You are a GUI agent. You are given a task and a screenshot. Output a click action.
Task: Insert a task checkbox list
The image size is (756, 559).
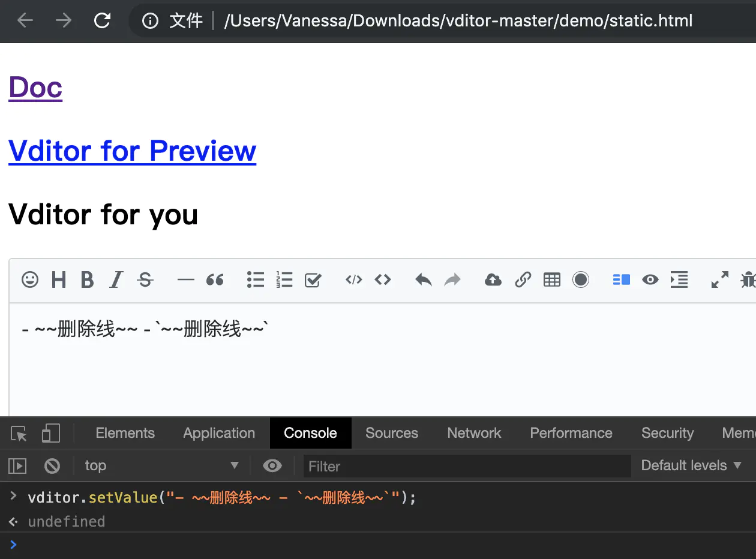[x=313, y=279]
